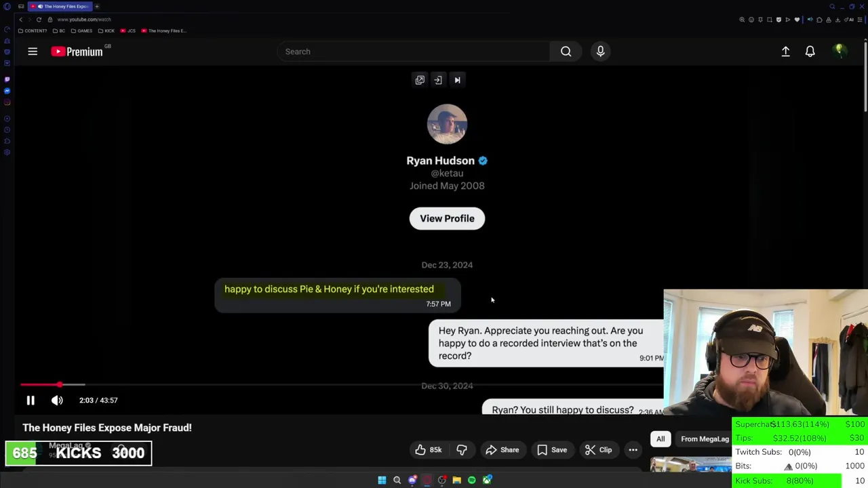Go back with the browser back arrow
The width and height of the screenshot is (868, 488).
[21, 20]
